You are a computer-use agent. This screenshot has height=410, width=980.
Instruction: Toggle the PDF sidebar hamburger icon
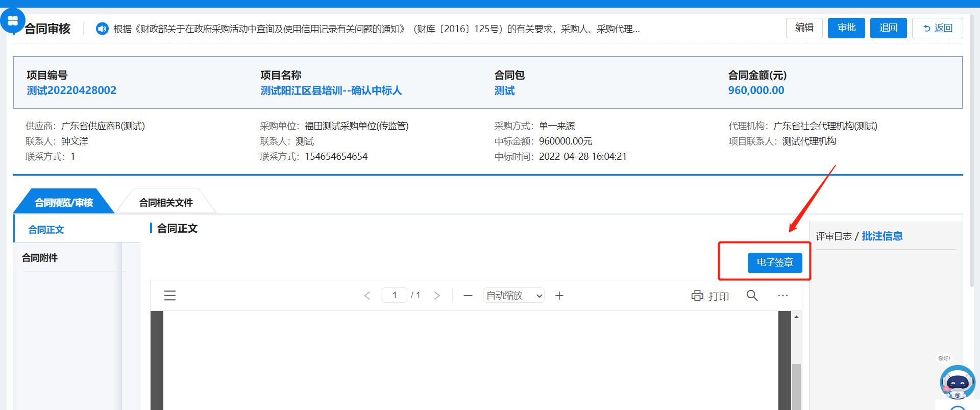(x=169, y=296)
